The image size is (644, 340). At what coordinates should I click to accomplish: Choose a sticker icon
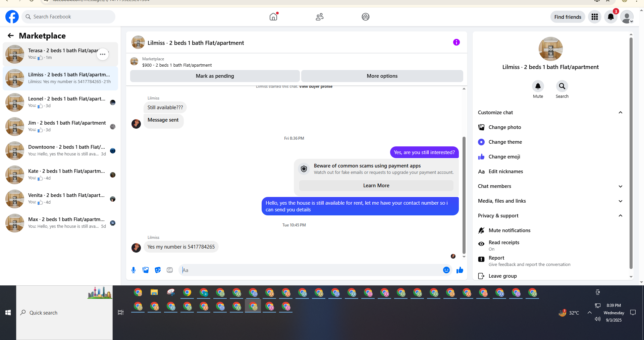[x=158, y=270]
